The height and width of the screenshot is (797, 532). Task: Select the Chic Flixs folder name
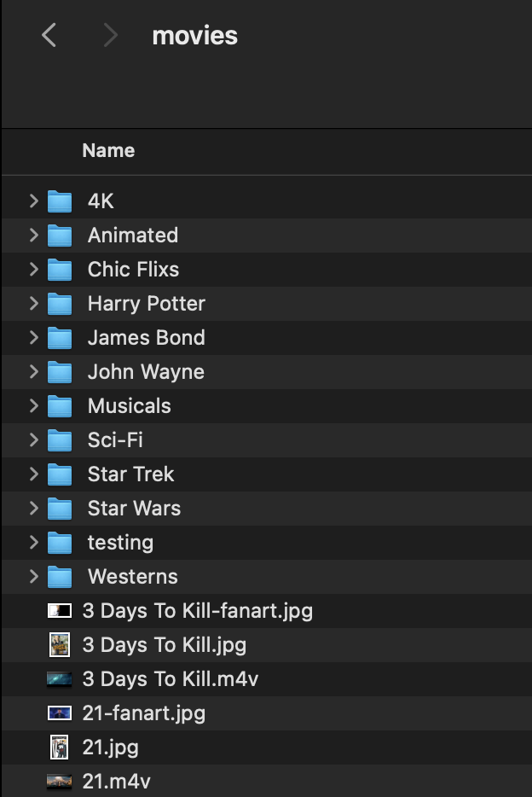point(134,269)
